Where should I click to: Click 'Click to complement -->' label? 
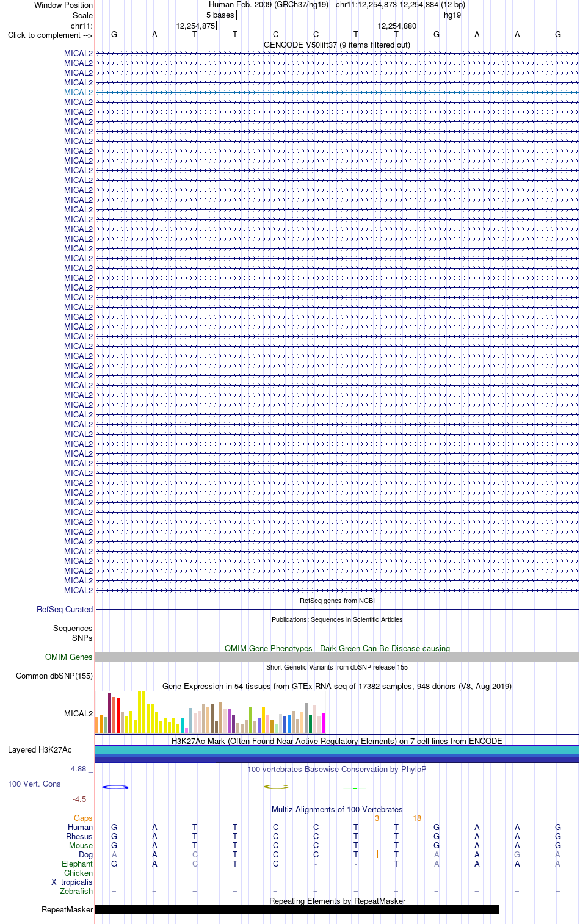(x=50, y=35)
